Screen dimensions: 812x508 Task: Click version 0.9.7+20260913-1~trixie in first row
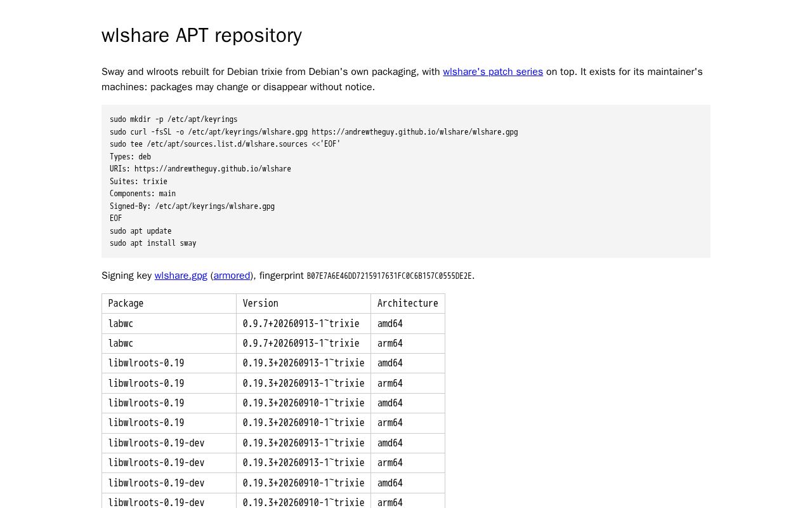(x=301, y=324)
